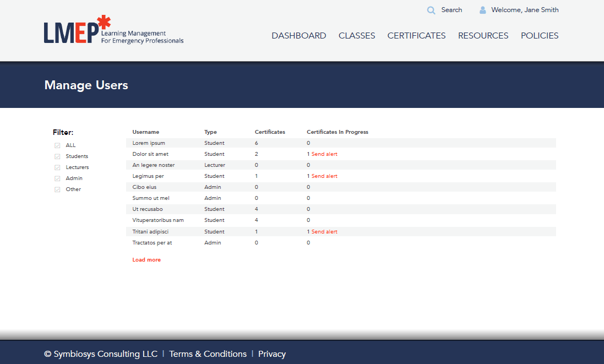Click the Dolor sit amet username

150,154
